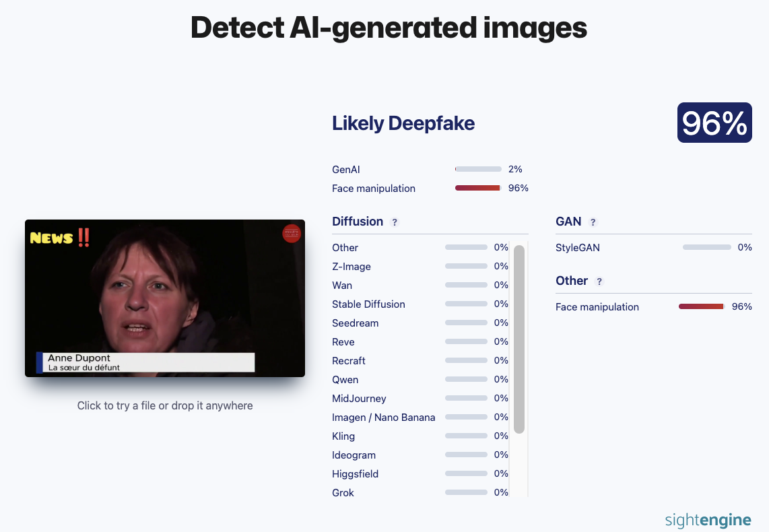Click the Diffusion help question mark icon
This screenshot has width=769, height=532.
click(x=395, y=222)
